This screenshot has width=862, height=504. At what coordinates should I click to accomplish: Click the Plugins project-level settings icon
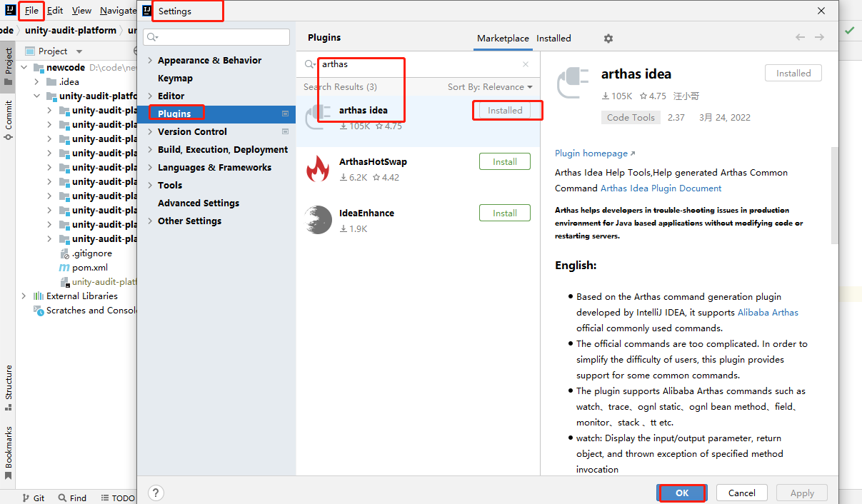[x=285, y=114]
